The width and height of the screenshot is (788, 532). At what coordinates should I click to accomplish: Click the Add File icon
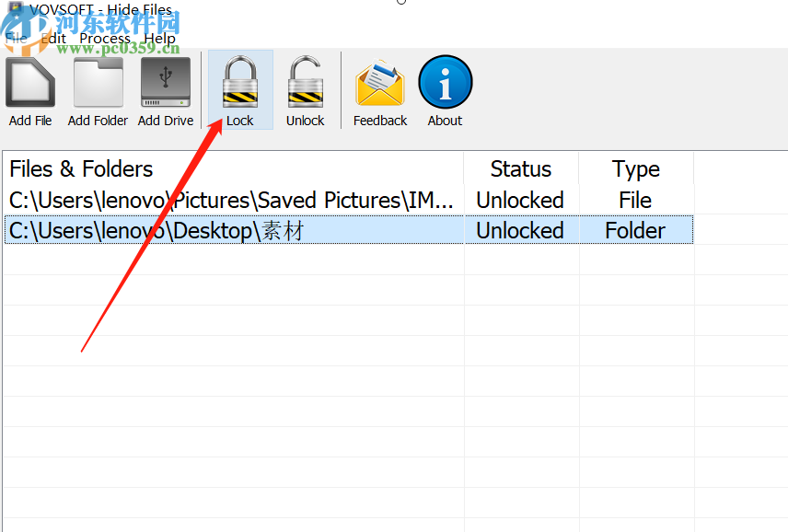pos(30,83)
